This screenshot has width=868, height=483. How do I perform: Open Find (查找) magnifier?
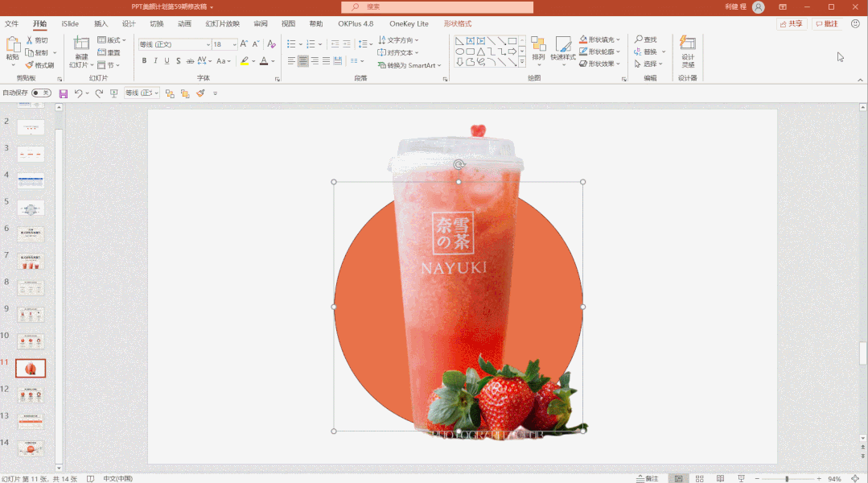645,39
